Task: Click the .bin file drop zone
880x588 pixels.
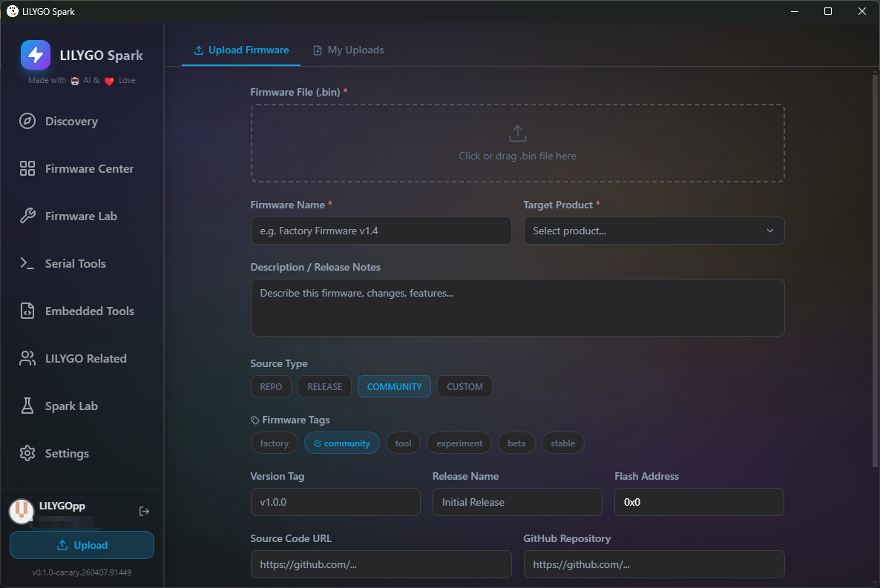Action: pyautogui.click(x=517, y=143)
